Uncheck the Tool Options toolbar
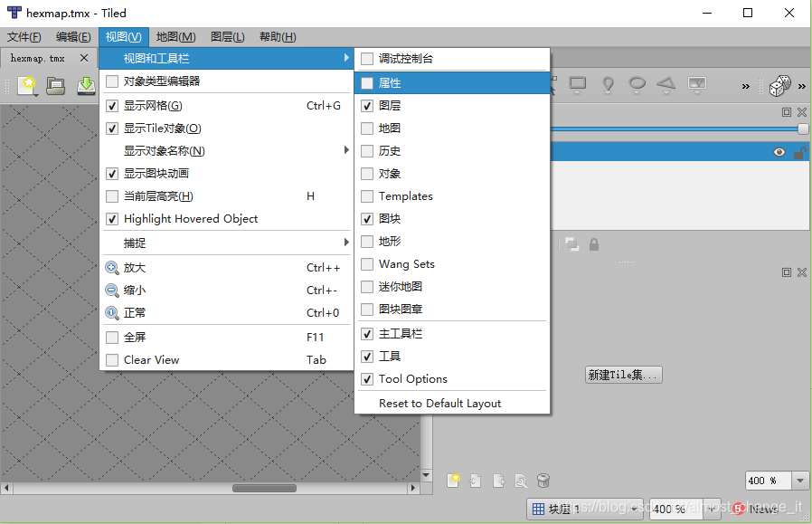This screenshot has height=524, width=812. point(366,379)
